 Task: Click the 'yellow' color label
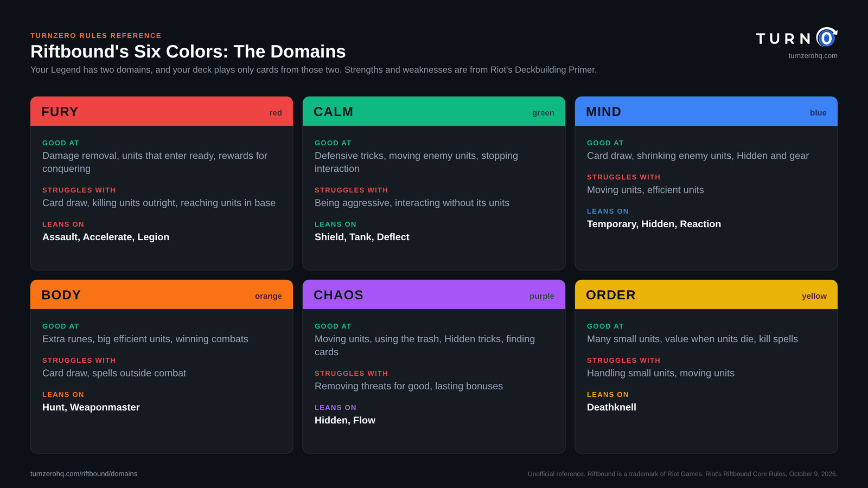pos(814,296)
